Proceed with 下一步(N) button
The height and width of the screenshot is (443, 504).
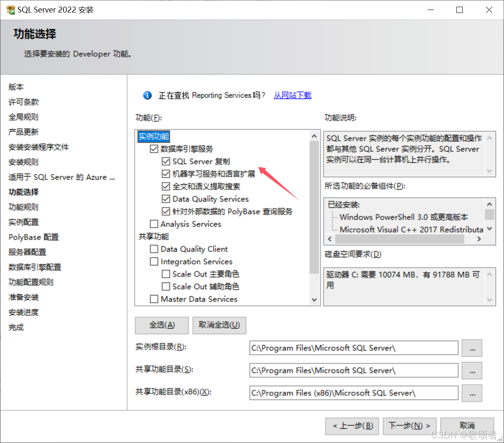click(x=410, y=426)
